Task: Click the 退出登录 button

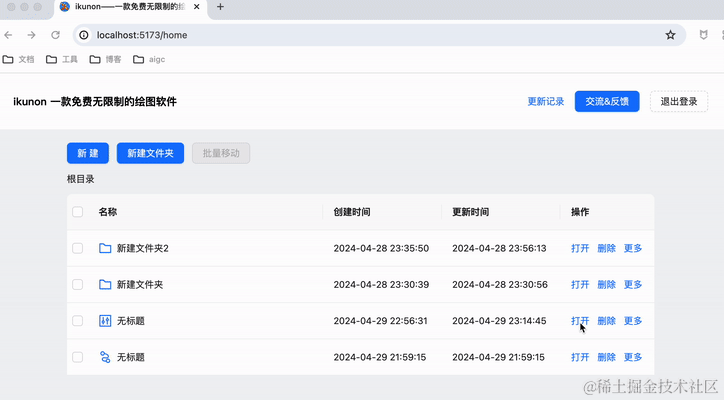Action: pyautogui.click(x=679, y=102)
